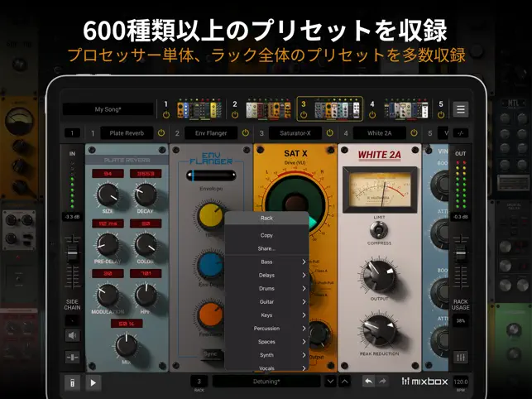Expand the Synth preset category
532x399 pixels.
266,355
